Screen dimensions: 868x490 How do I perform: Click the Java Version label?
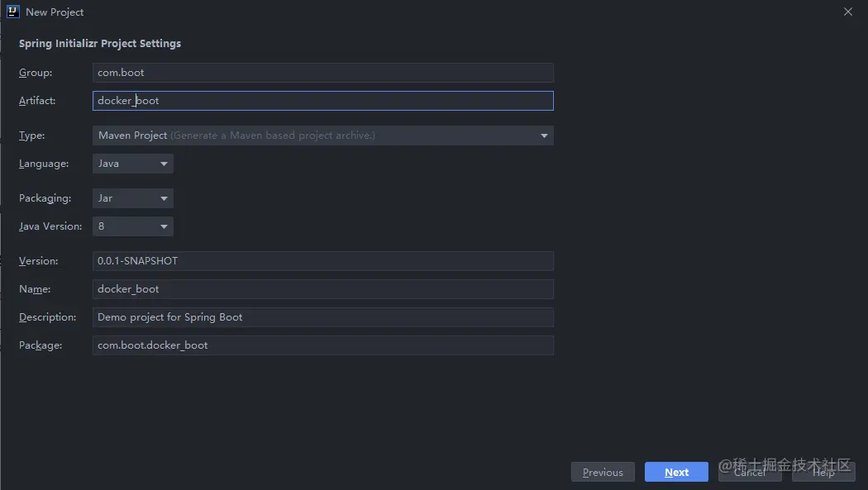point(50,226)
